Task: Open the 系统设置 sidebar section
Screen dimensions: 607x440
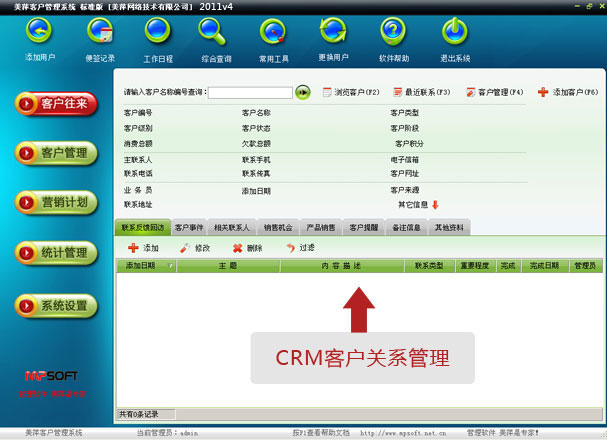Action: 56,306
